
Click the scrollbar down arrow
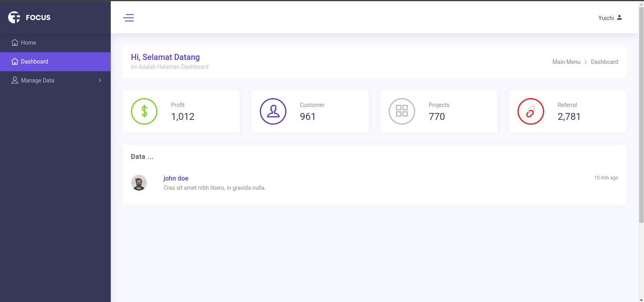click(x=641, y=300)
